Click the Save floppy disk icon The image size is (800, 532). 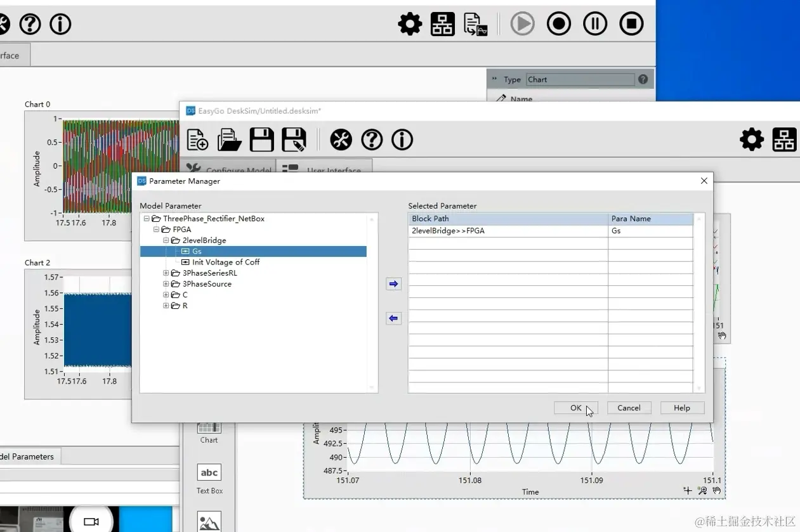(x=262, y=139)
